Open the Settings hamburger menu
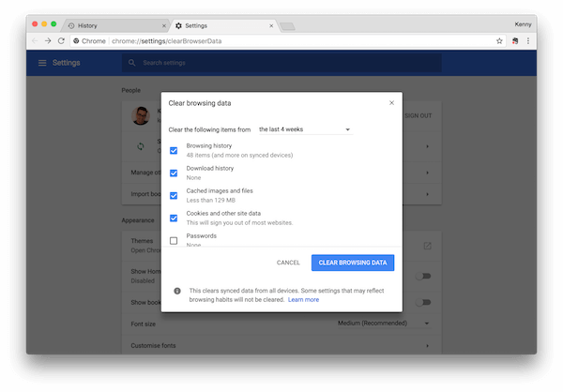Viewport: 563px width, 392px height. click(42, 63)
